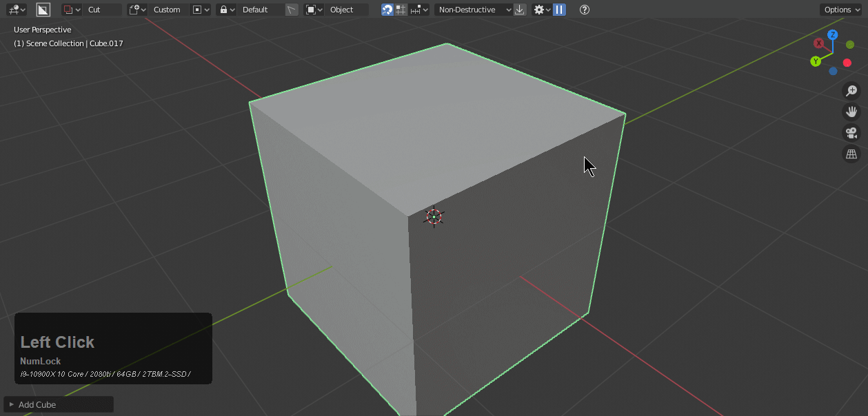
Task: Toggle the snapping magnet button
Action: [x=387, y=10]
